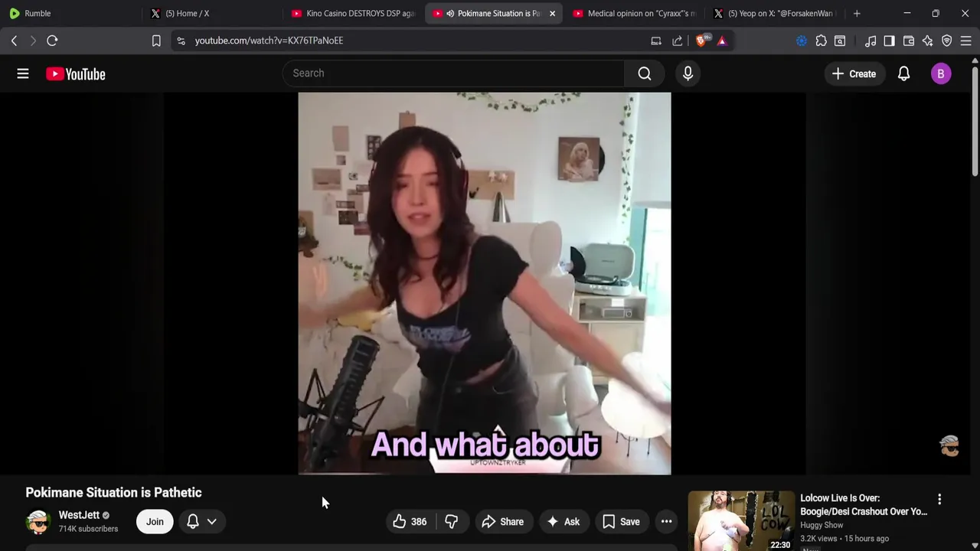Click the blue circular extension icon
Screen dimensions: 980x551
click(802, 41)
